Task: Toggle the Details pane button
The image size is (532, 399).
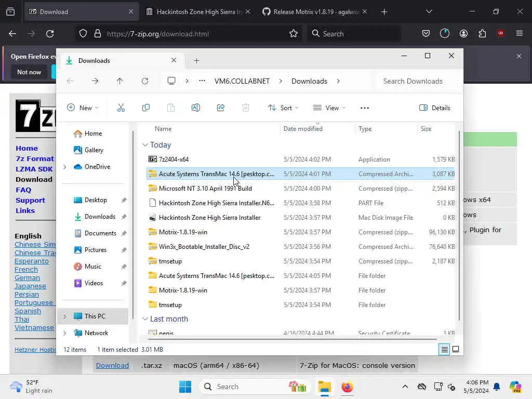Action: click(435, 108)
